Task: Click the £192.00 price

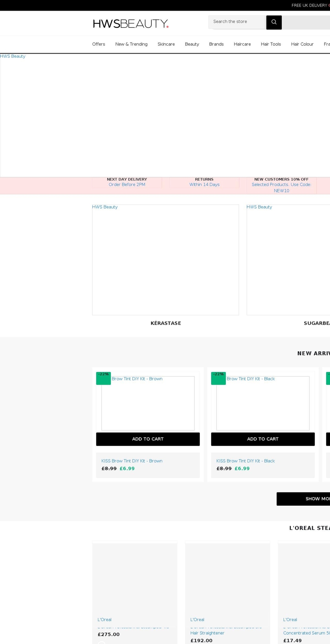Action: coord(201,641)
